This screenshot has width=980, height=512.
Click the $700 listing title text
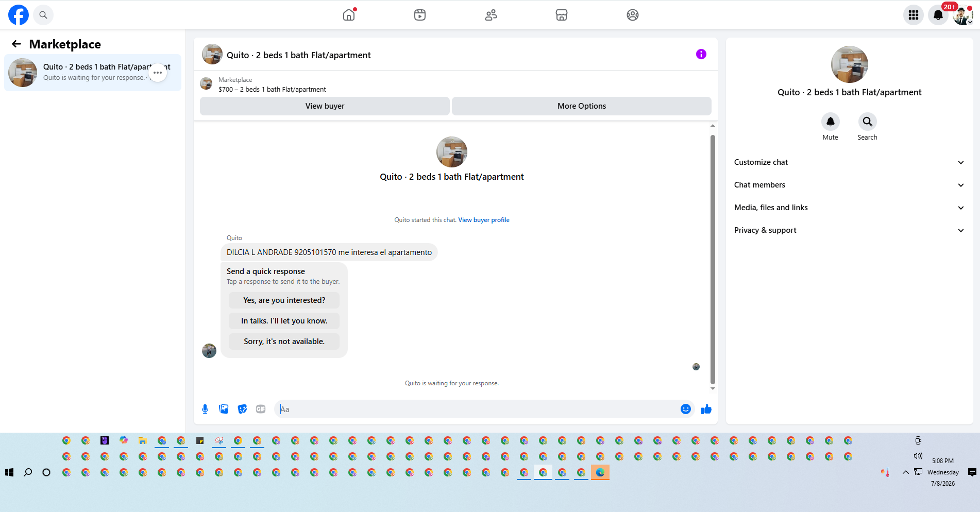coord(272,90)
